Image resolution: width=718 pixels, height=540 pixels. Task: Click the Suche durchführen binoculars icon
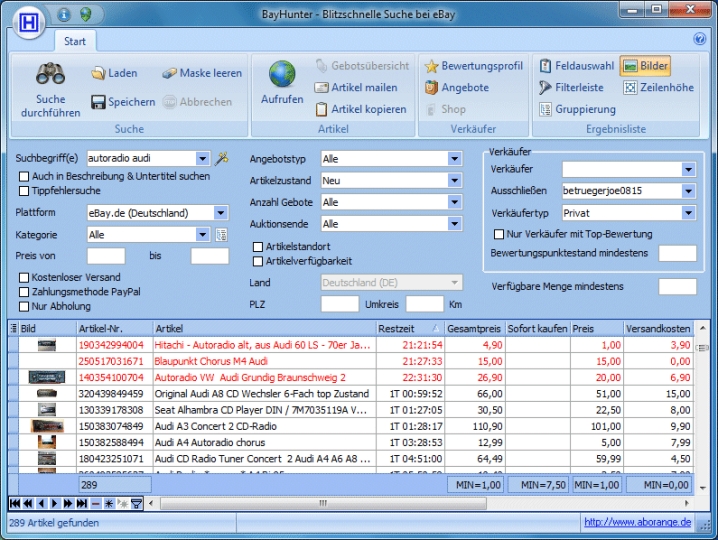tap(50, 74)
